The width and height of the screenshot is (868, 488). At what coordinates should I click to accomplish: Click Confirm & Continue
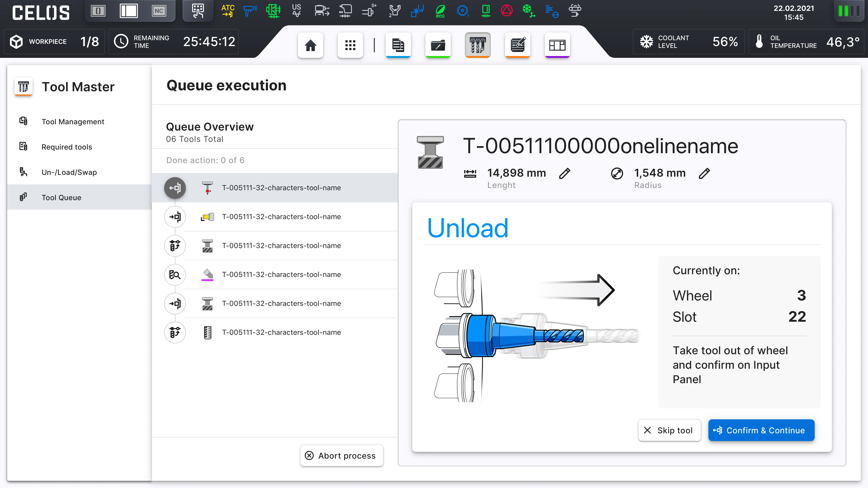click(x=761, y=430)
